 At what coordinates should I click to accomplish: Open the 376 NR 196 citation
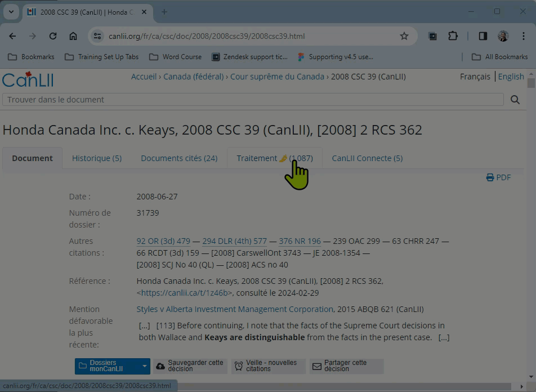pos(300,241)
